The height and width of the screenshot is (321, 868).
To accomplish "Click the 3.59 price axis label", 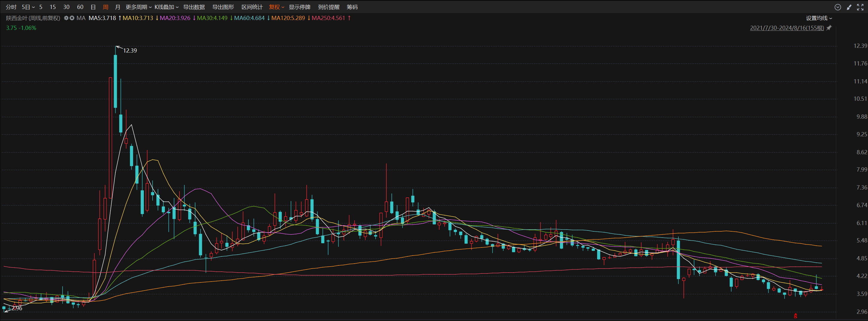I will point(862,294).
